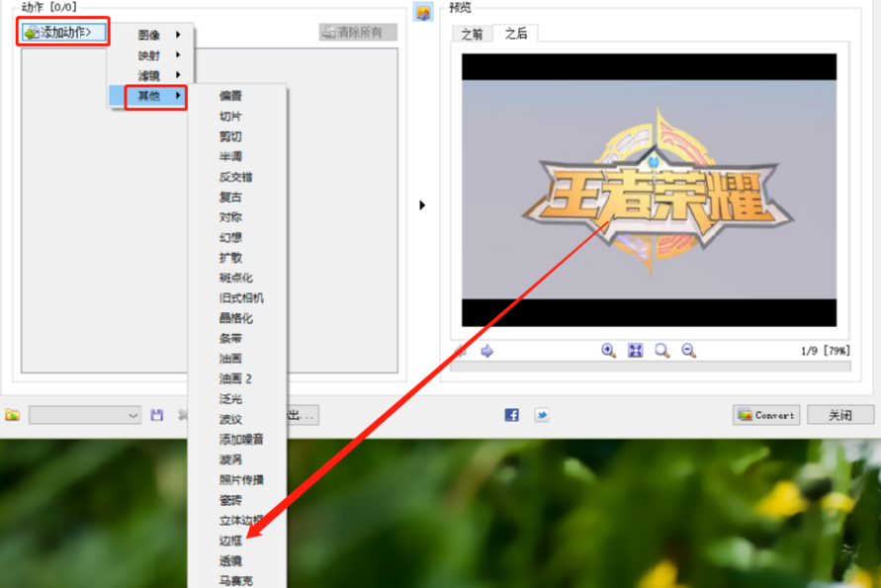Viewport: 881px width, 588px height.
Task: Click the black panel collapse arrow
Action: (x=422, y=205)
